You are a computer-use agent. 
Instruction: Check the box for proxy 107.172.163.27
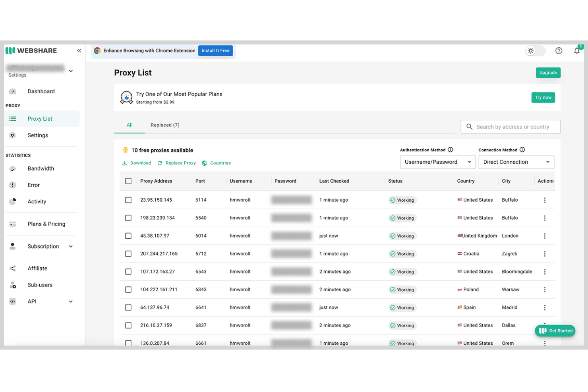coord(128,272)
